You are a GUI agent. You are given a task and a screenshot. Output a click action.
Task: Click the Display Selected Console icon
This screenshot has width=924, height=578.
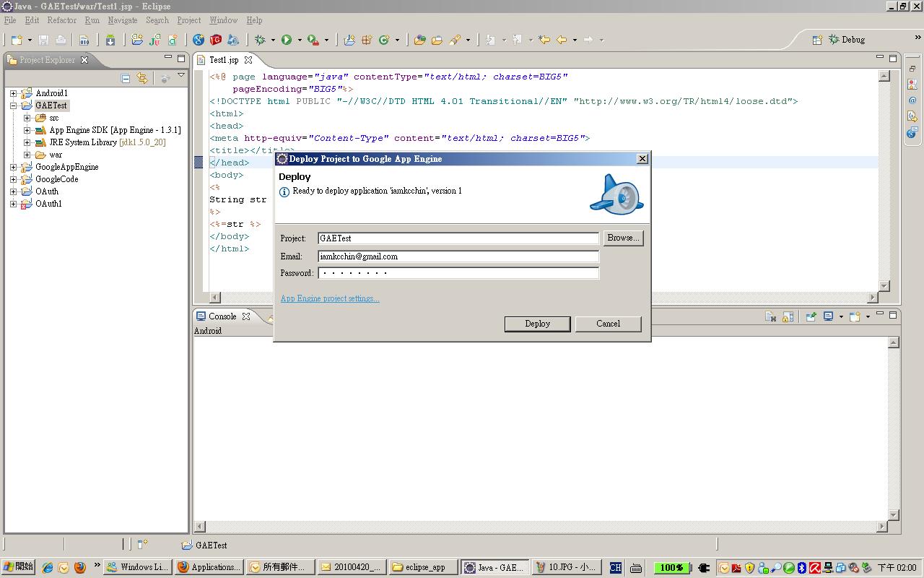pyautogui.click(x=829, y=316)
